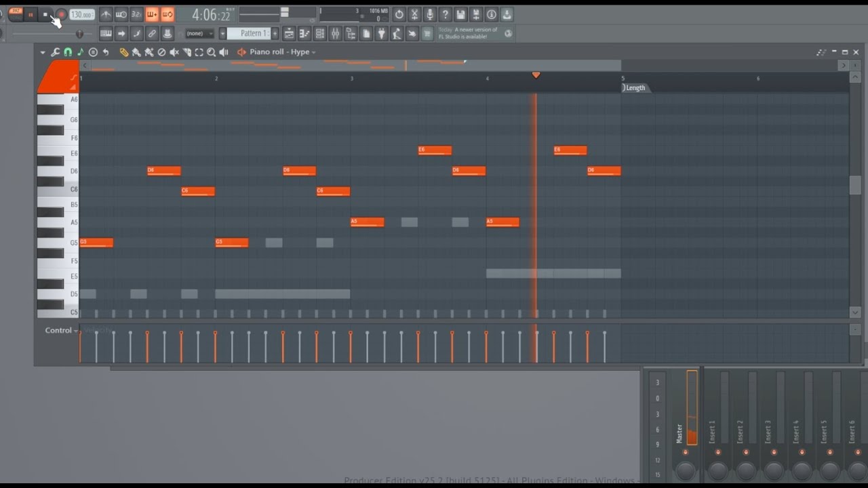
Task: Select the E6 note in bar 3
Action: click(435, 150)
